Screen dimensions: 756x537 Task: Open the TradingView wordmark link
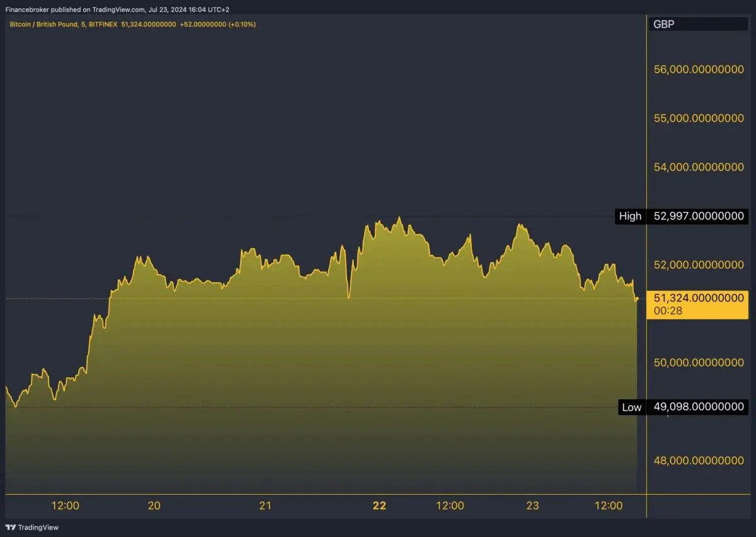[x=38, y=528]
